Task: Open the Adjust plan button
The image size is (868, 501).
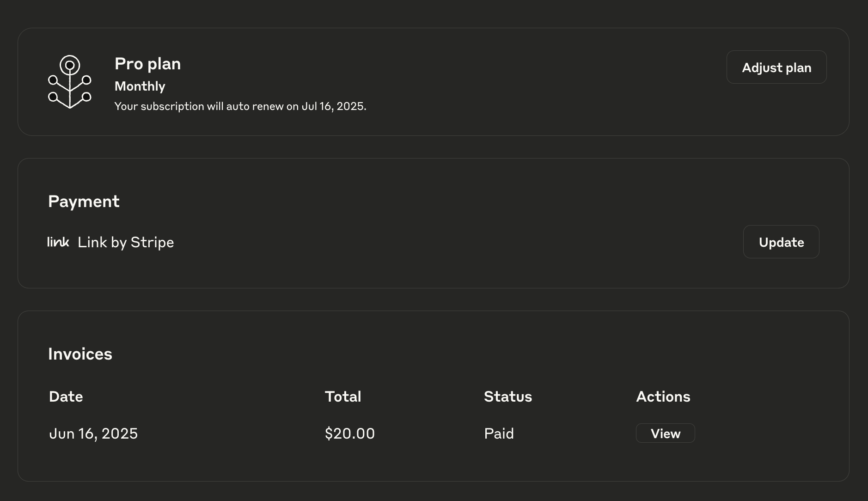Action: pyautogui.click(x=776, y=67)
